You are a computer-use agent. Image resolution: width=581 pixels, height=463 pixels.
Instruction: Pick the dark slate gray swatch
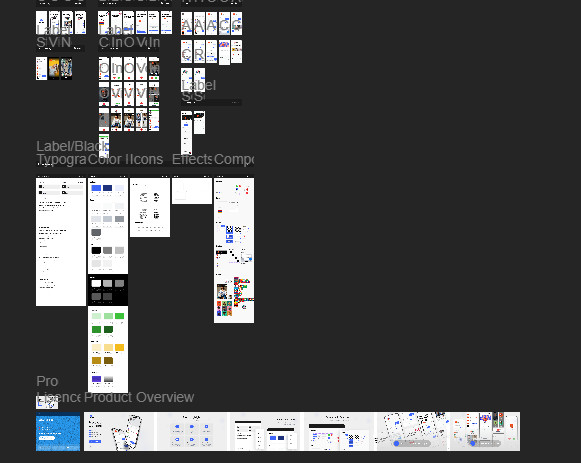(x=96, y=232)
